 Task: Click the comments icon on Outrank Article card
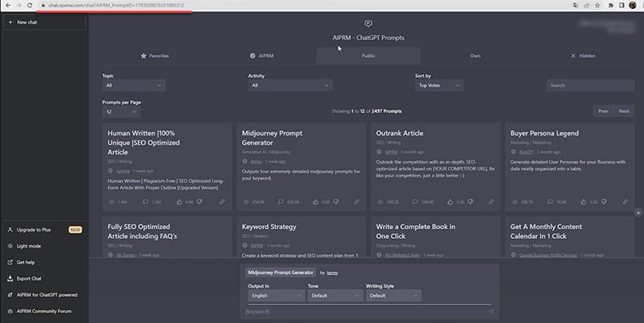415,202
